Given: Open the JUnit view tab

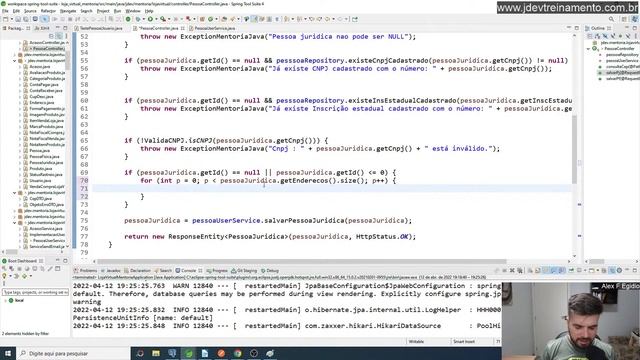Looking at the screenshot, I should click(x=42, y=28).
